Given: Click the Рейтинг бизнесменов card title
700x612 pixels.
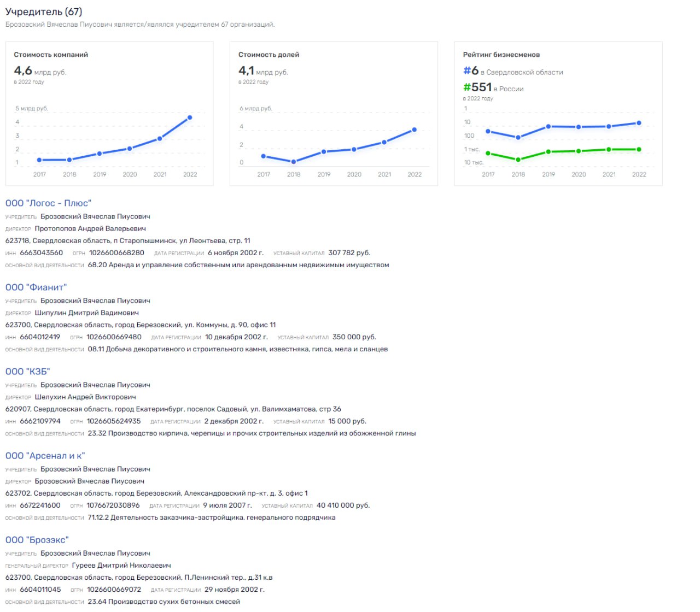Looking at the screenshot, I should 501,55.
